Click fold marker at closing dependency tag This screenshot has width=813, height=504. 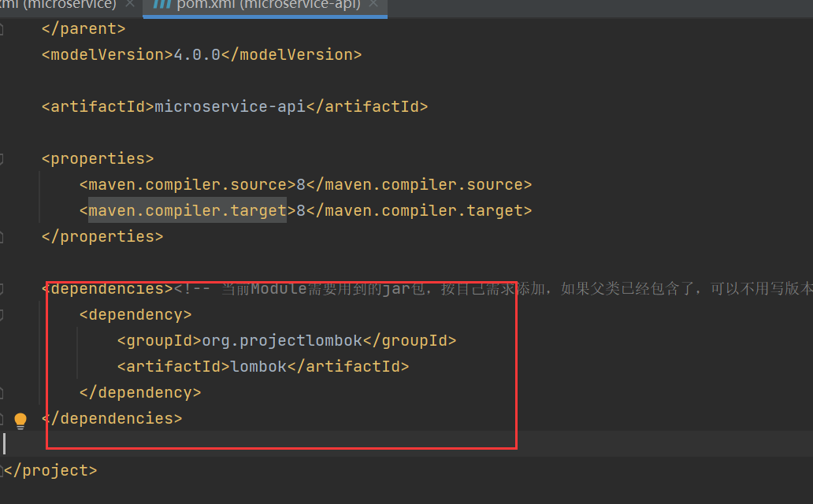pyautogui.click(x=2, y=393)
